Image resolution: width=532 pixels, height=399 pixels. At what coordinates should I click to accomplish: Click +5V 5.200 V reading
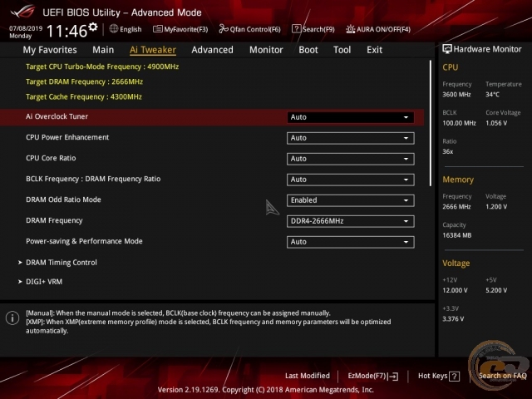(x=496, y=290)
